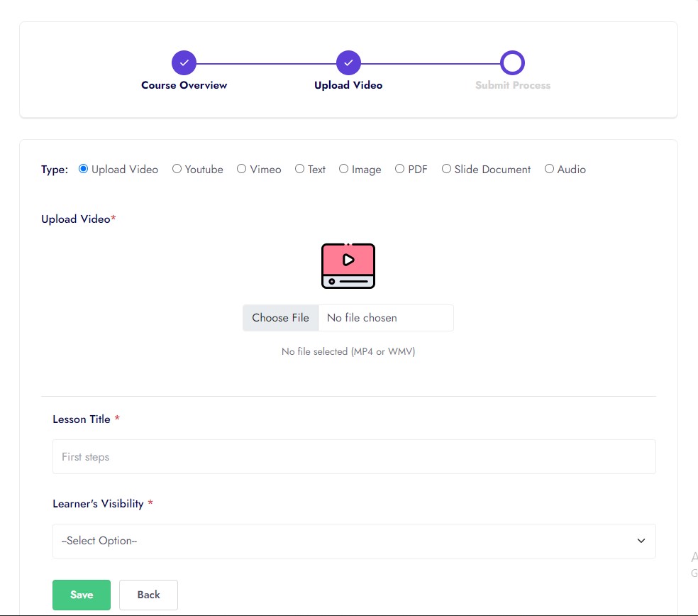
Task: Pick the Image type radio button
Action: click(343, 169)
